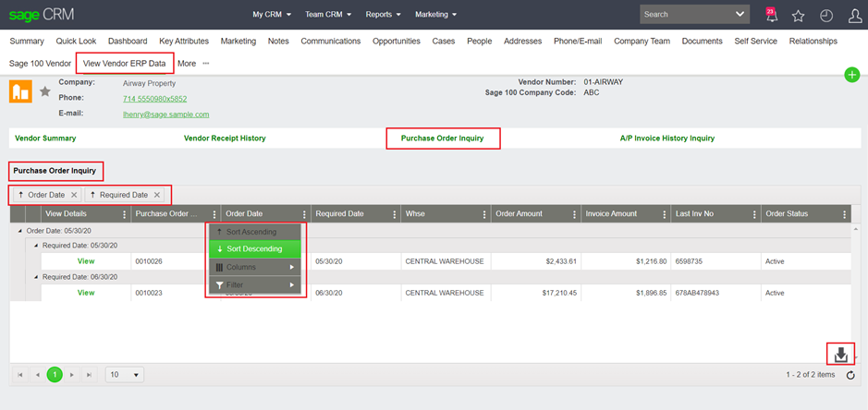Open the page size 10 dropdown
The image size is (868, 410).
(125, 375)
